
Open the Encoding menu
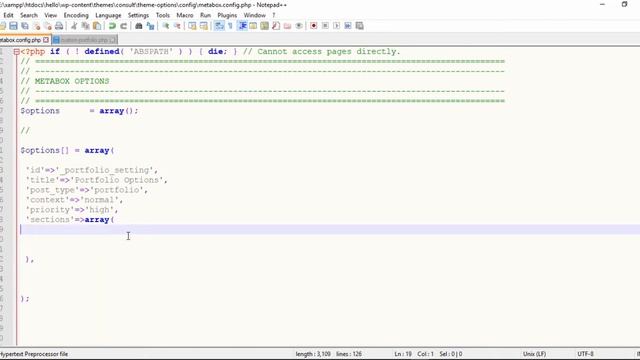[76, 15]
